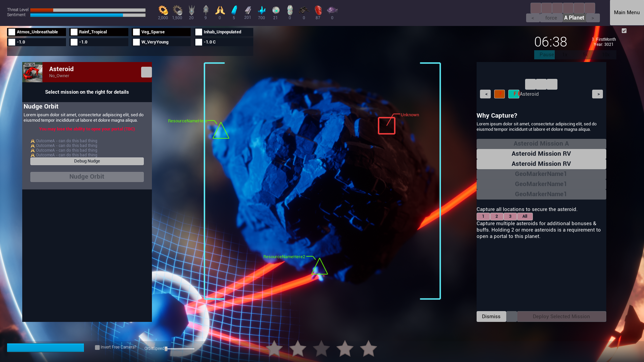Click the Year: 3021 date text
Image resolution: width=644 pixels, height=362 pixels.
tap(604, 44)
